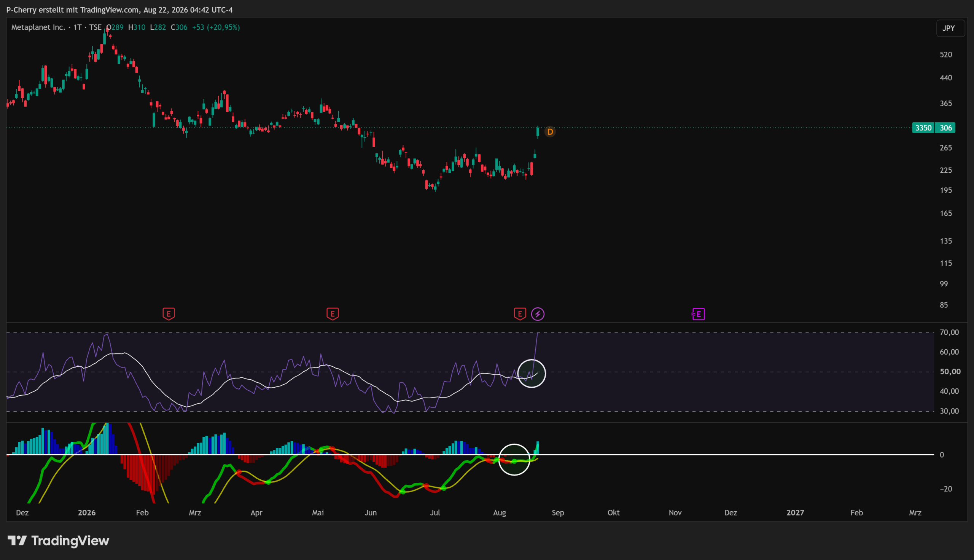974x560 pixels.
Task: Click the change value +53 (+20,95%)
Action: (x=216, y=27)
